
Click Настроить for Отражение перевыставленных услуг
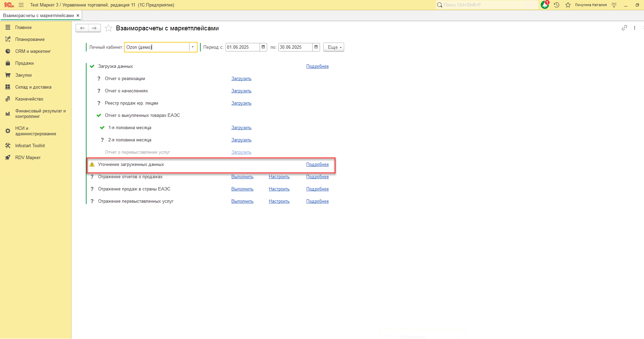coord(279,201)
